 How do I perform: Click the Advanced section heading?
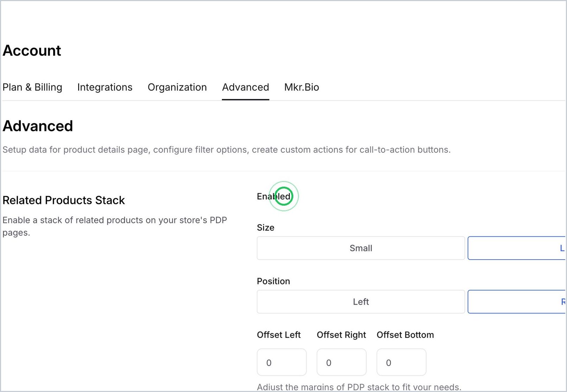pyautogui.click(x=38, y=126)
